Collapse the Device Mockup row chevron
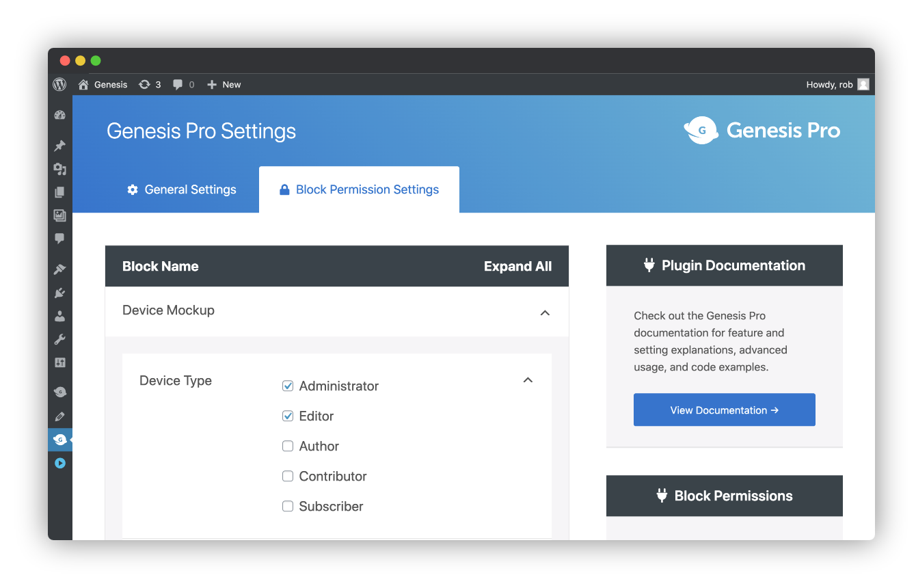This screenshot has width=916, height=588. pyautogui.click(x=545, y=312)
